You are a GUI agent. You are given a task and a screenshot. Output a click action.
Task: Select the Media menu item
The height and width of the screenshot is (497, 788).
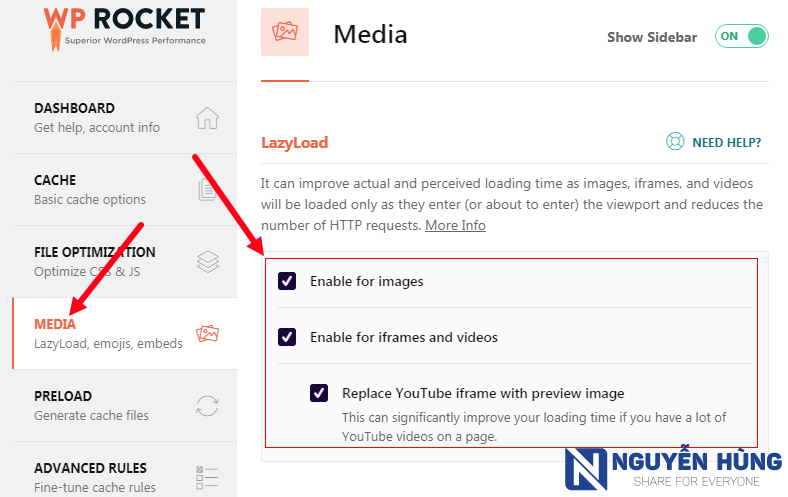(x=125, y=334)
